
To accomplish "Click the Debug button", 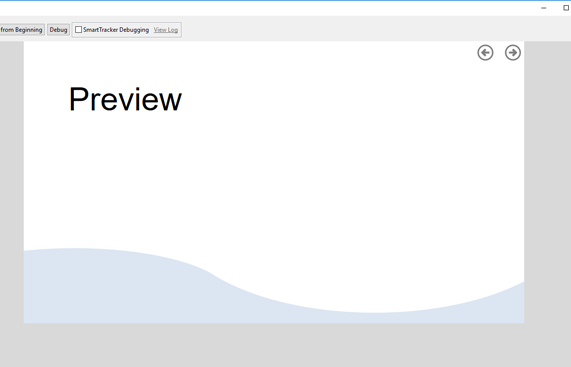I will pos(58,30).
